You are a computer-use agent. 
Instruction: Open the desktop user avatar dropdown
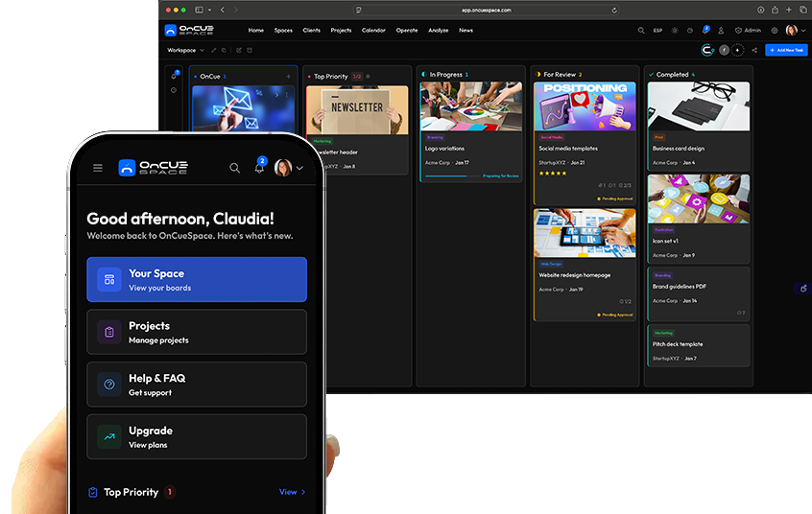[x=793, y=31]
